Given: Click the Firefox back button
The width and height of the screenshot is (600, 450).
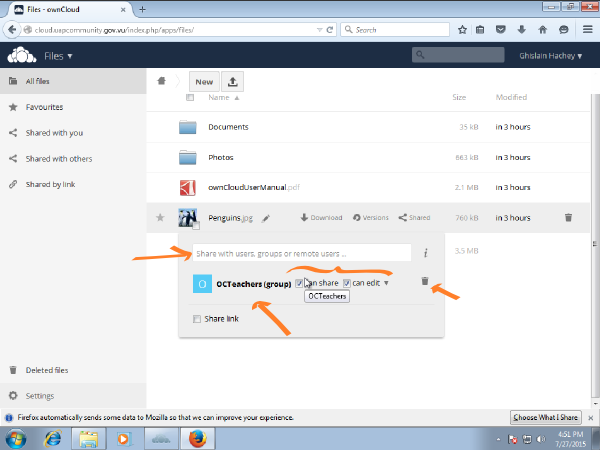Looking at the screenshot, I should 12,29.
